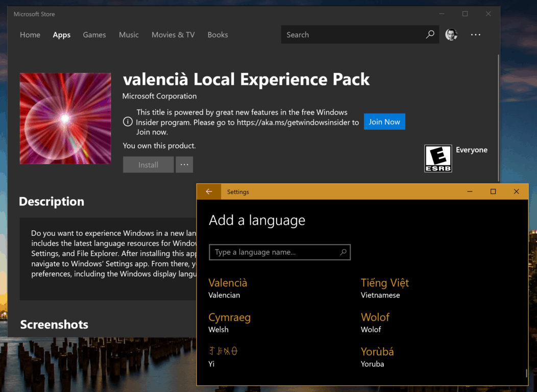Choose the Cymraeg (Welsh) language
The width and height of the screenshot is (537, 392).
(x=230, y=323)
